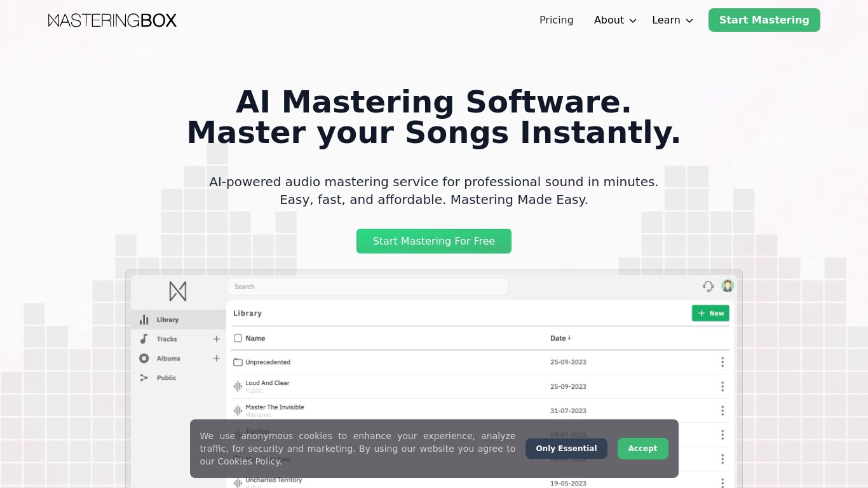Click the date 31-07-2023

click(568, 410)
